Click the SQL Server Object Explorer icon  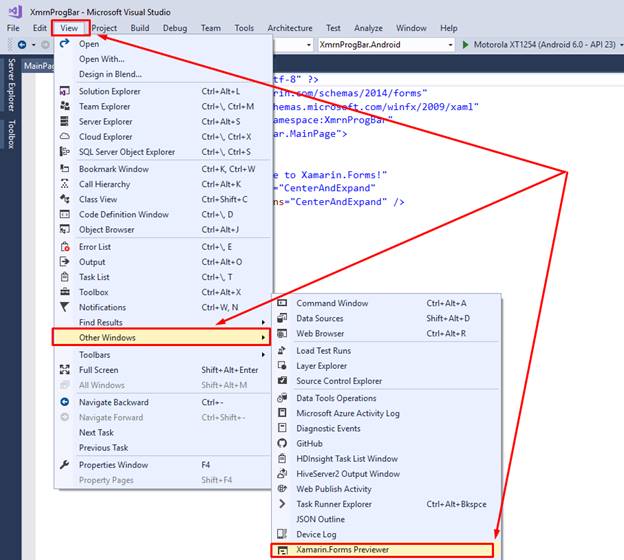pos(64,152)
